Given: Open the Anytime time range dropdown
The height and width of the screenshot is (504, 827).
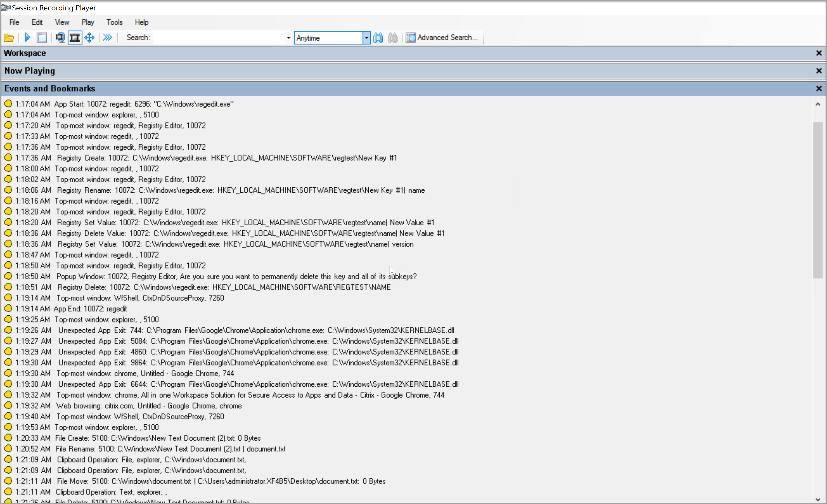Looking at the screenshot, I should tap(366, 38).
